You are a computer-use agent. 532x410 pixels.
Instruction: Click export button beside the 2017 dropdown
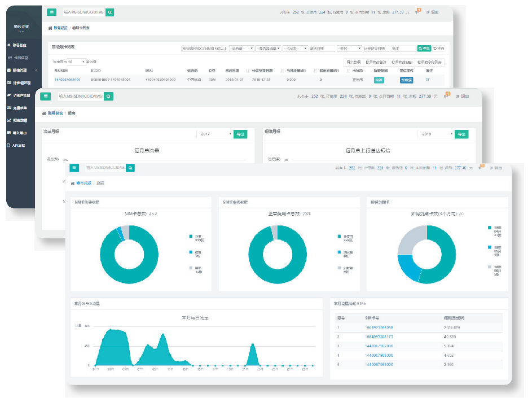[241, 134]
